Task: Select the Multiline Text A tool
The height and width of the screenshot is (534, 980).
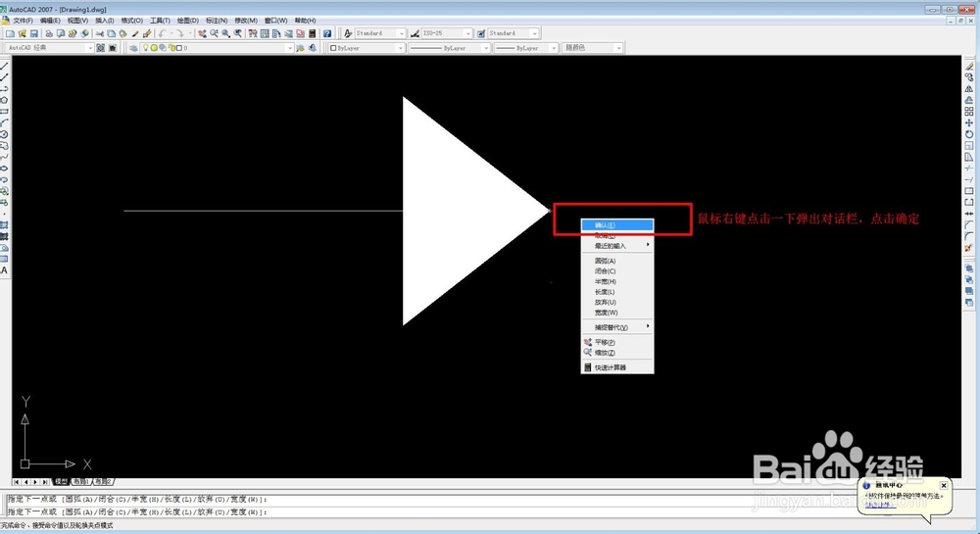Action: coord(4,270)
